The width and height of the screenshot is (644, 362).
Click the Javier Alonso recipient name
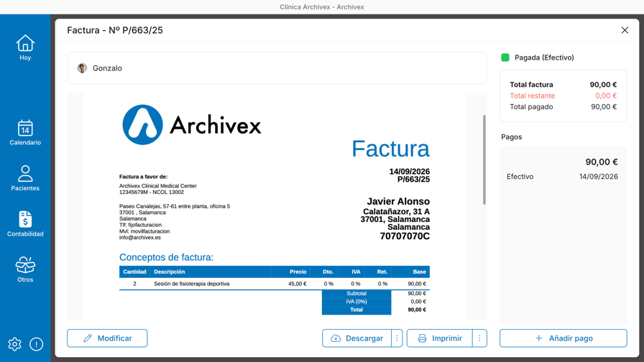pos(398,202)
